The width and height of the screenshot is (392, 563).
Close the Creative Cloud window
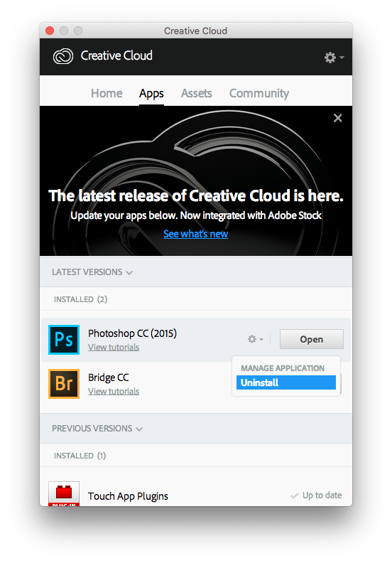[x=50, y=31]
